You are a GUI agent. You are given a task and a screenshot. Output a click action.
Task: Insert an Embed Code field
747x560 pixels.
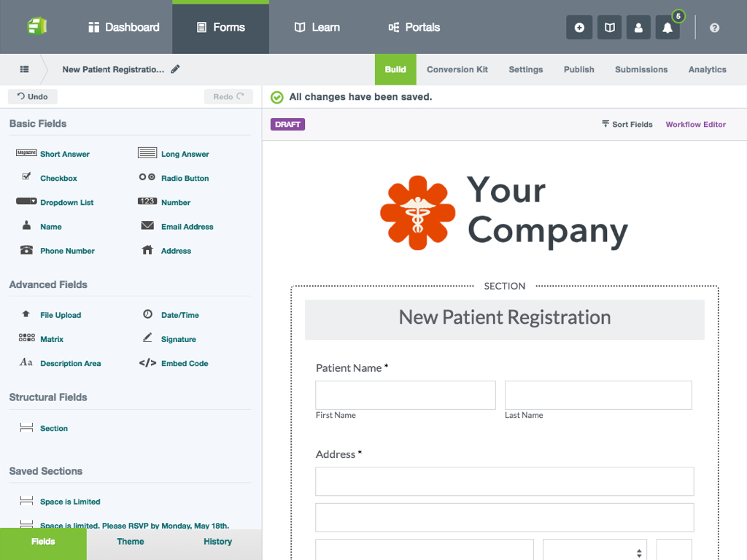point(185,363)
